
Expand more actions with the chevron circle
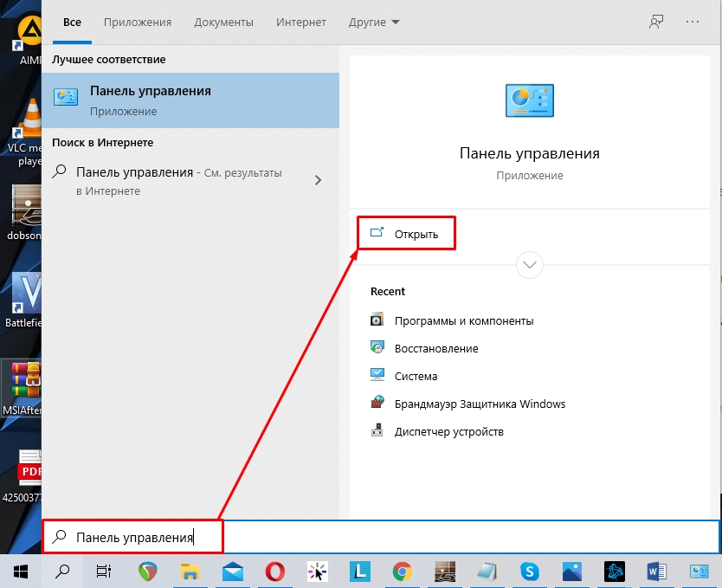point(529,265)
